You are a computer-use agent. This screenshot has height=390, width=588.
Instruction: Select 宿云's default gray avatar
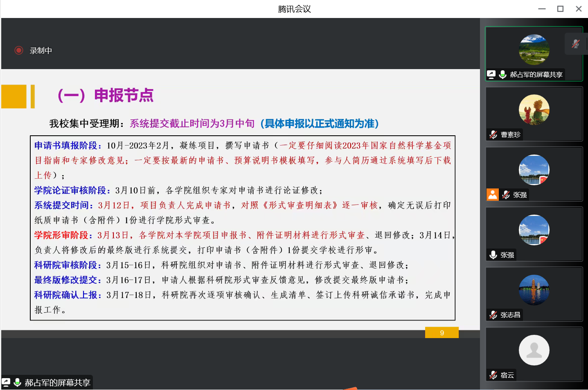pyautogui.click(x=534, y=350)
